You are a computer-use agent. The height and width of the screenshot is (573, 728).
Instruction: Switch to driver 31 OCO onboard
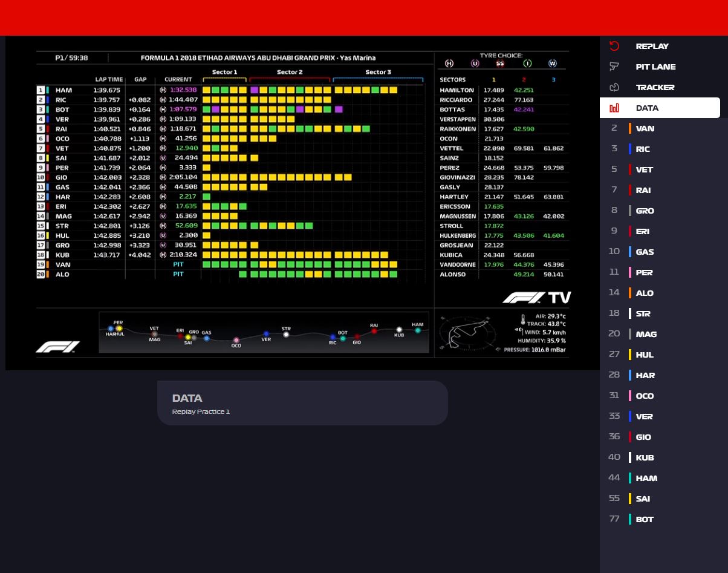coord(664,396)
